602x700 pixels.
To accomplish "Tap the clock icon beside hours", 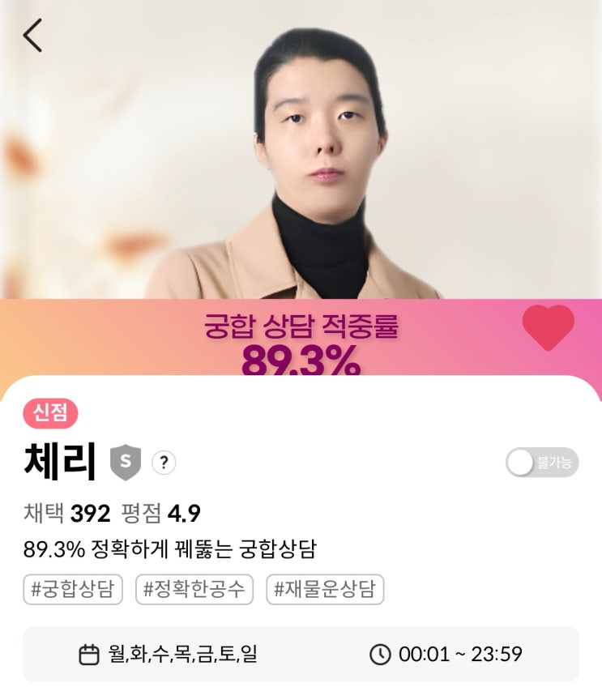I will [380, 655].
